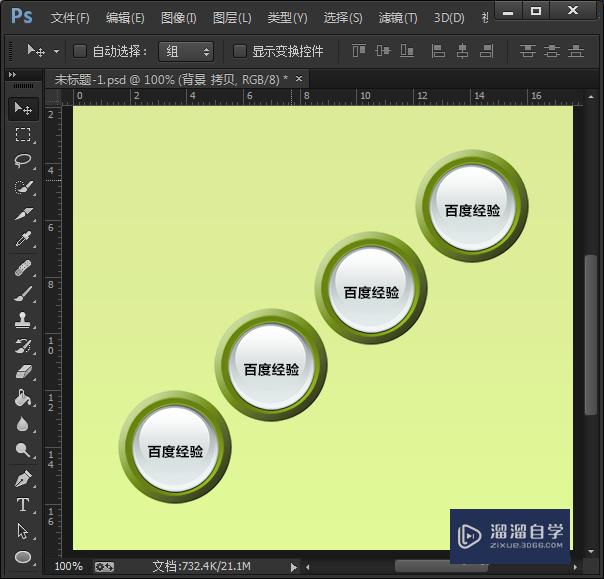
Task: Open the 3D(D) menu
Action: pos(449,18)
